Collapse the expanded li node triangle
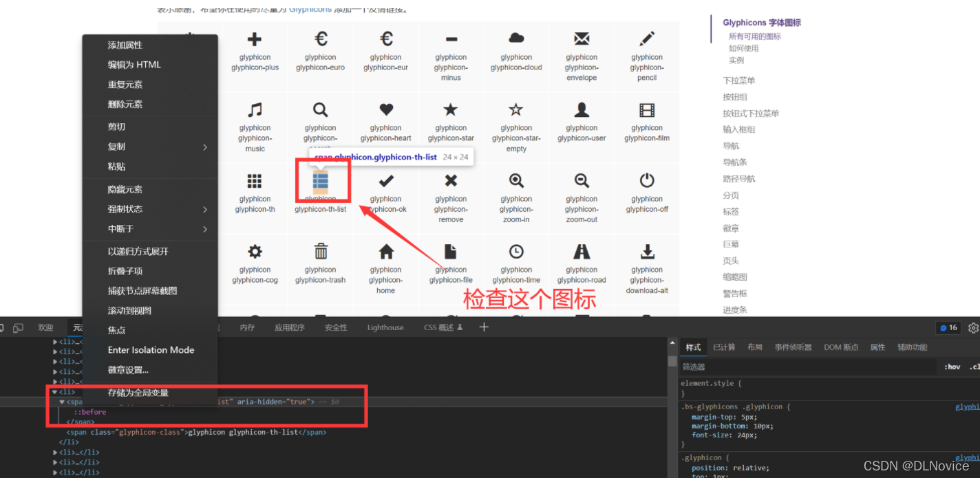 coord(55,392)
